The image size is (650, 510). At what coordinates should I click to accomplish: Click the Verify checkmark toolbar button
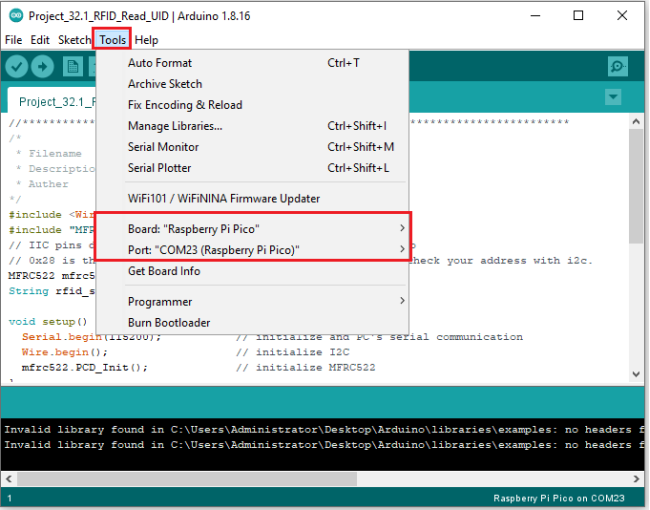[17, 66]
